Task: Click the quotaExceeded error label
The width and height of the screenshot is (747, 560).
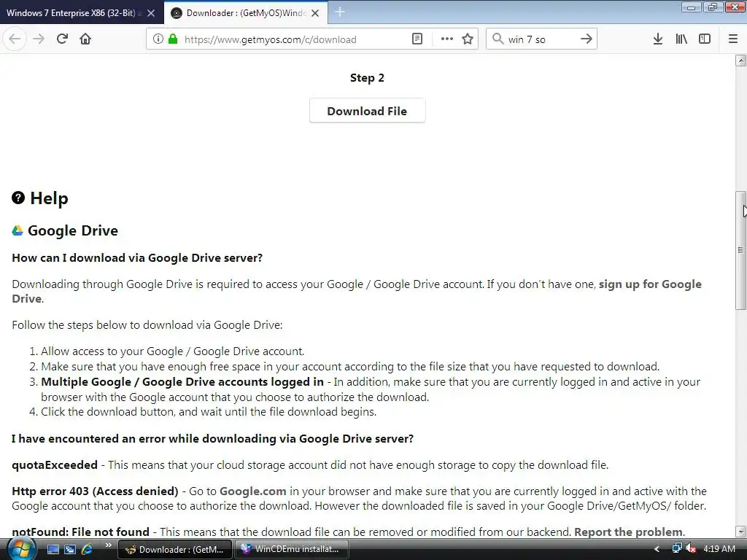Action: point(55,464)
